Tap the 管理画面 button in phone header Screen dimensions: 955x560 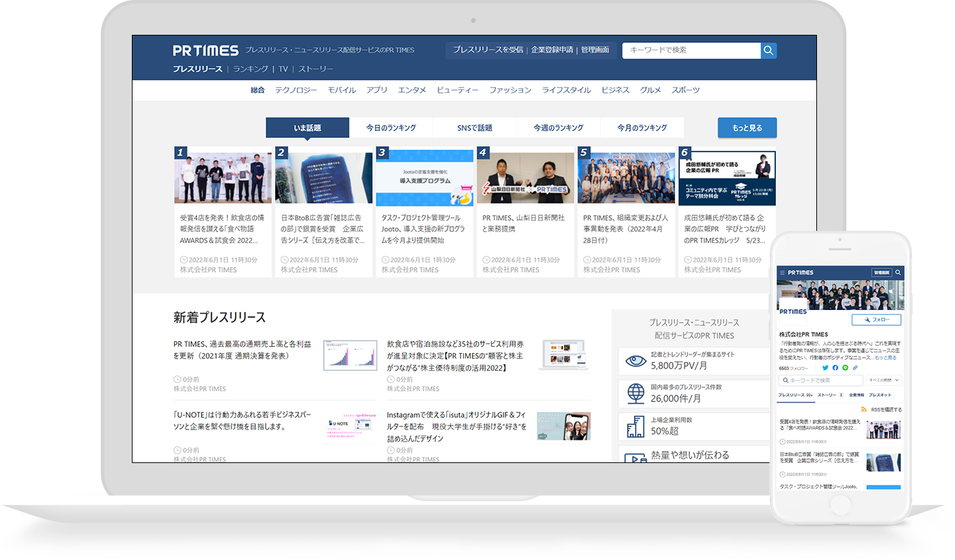(x=882, y=272)
